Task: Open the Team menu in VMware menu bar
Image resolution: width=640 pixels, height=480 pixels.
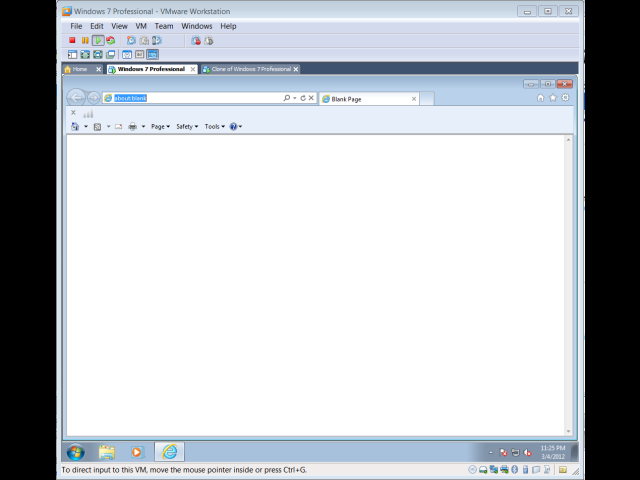Action: pyautogui.click(x=163, y=26)
